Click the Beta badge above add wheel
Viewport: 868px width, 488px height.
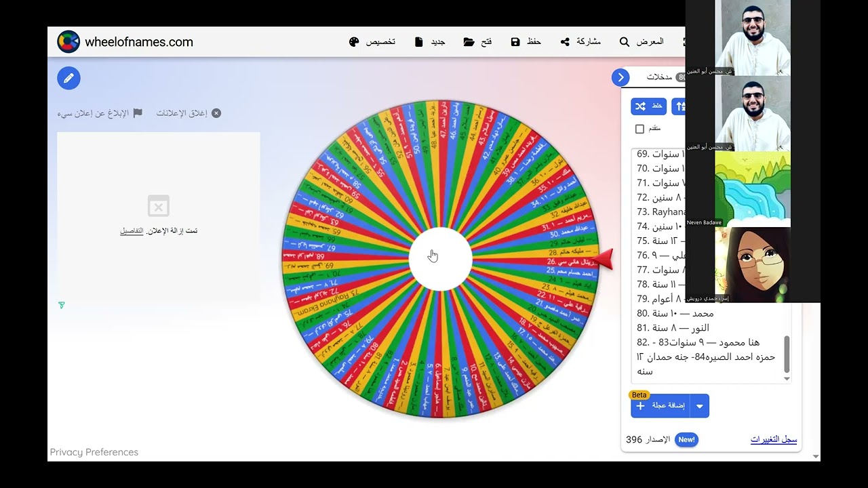coord(639,394)
